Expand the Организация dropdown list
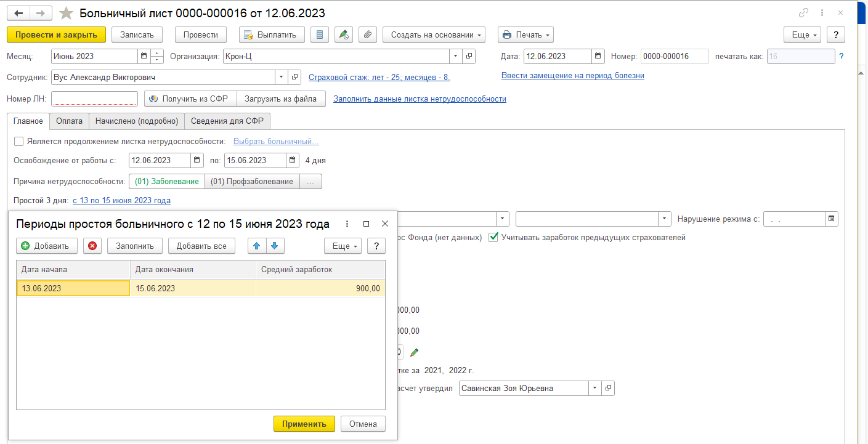 coord(455,57)
